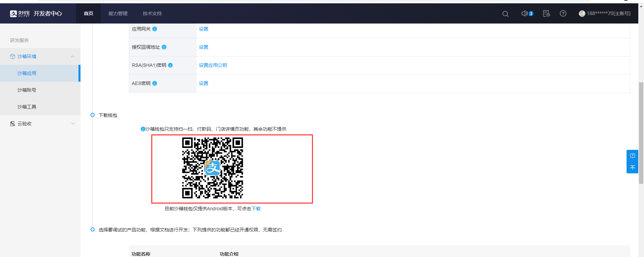
Task: Click info icon next to 授权回调地址
Action: coord(164,47)
